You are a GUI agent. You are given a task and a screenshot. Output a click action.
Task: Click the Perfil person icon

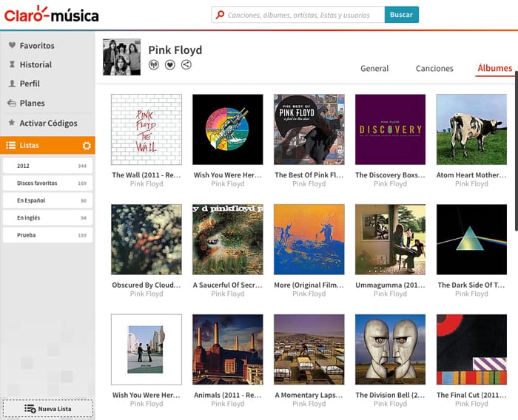click(13, 84)
